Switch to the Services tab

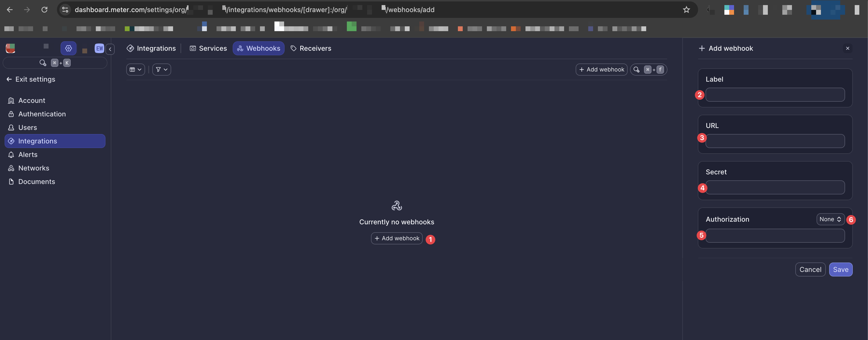pyautogui.click(x=208, y=48)
